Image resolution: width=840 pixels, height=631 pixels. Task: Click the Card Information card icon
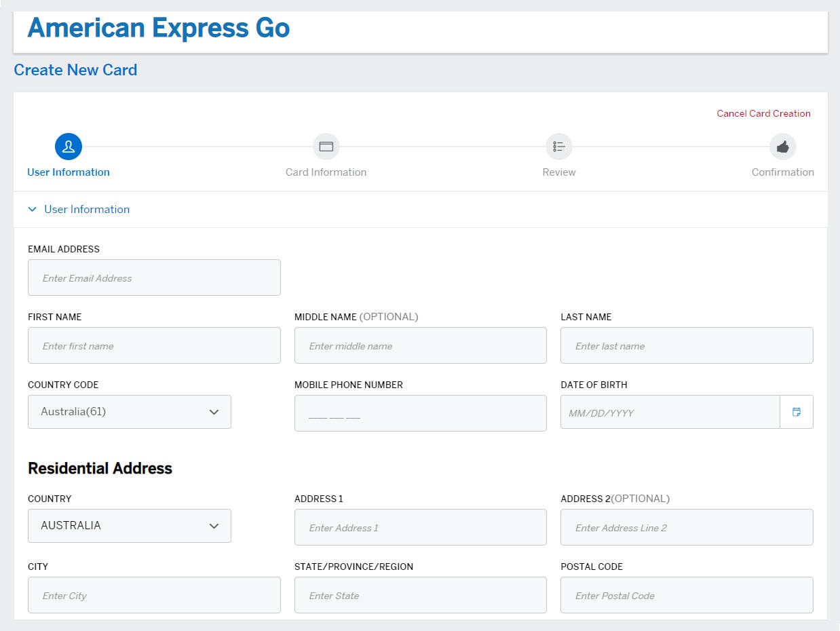point(326,146)
